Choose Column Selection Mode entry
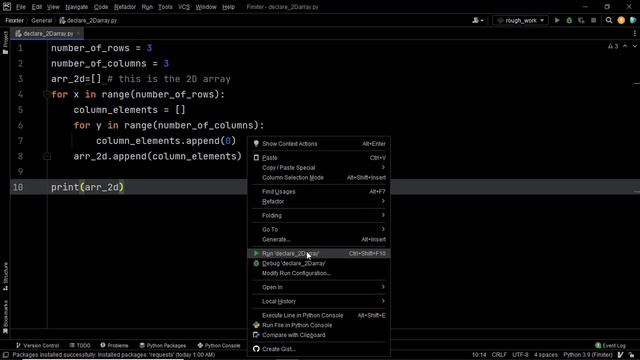 (319, 178)
